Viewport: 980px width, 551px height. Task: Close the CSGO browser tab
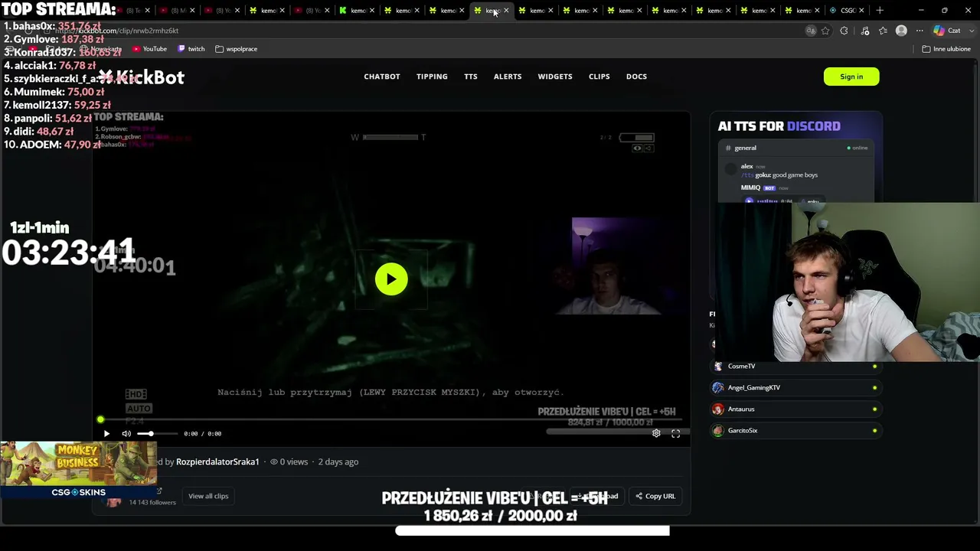[861, 10]
